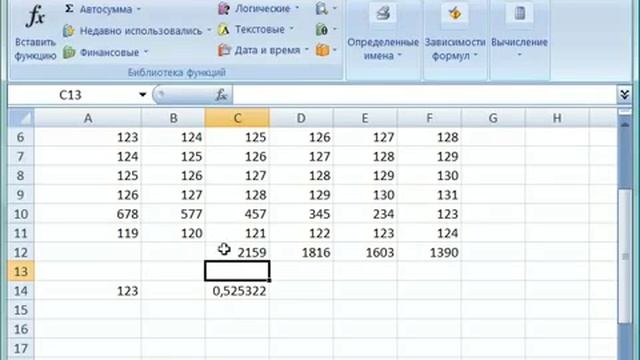This screenshot has width=640, height=360.
Task: Click the AutoSum sigma icon
Action: pos(69,9)
